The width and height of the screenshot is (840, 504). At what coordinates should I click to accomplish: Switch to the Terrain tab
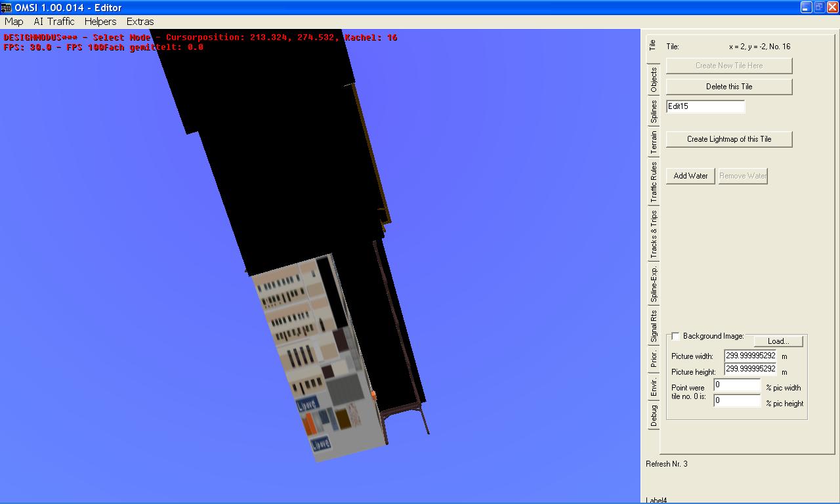click(x=654, y=143)
